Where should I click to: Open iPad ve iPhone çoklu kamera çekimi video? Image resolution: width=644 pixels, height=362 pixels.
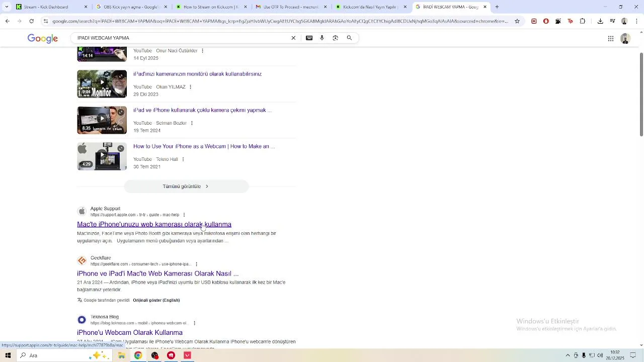coord(202,110)
